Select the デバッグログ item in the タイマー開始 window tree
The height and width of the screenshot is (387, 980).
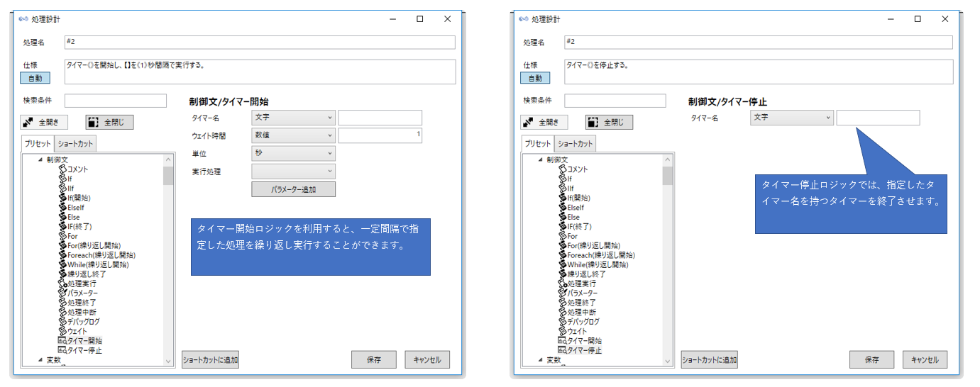coord(84,322)
